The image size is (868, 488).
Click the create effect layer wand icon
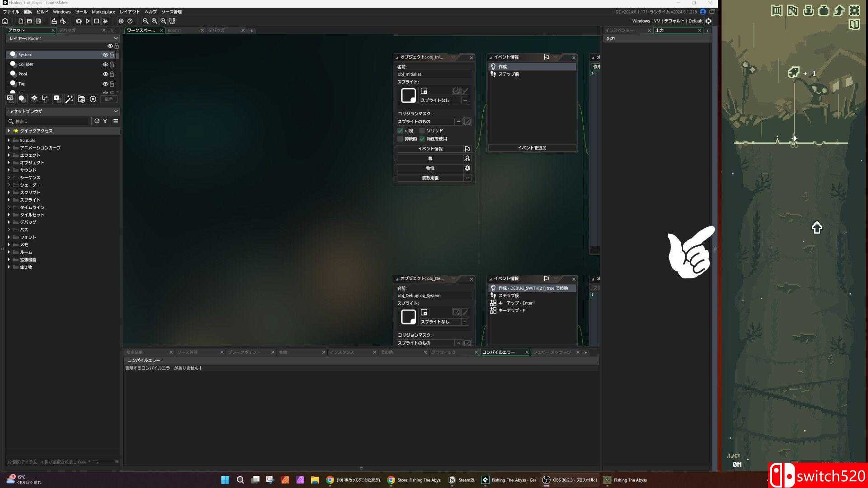coord(69,99)
